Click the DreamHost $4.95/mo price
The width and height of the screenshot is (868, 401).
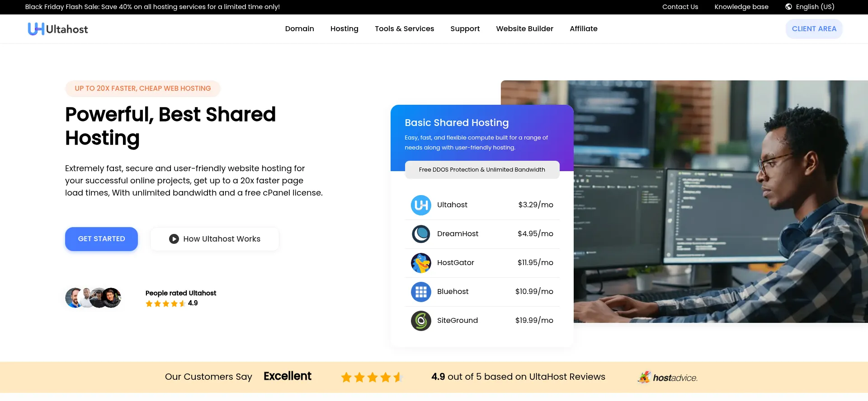coord(535,234)
